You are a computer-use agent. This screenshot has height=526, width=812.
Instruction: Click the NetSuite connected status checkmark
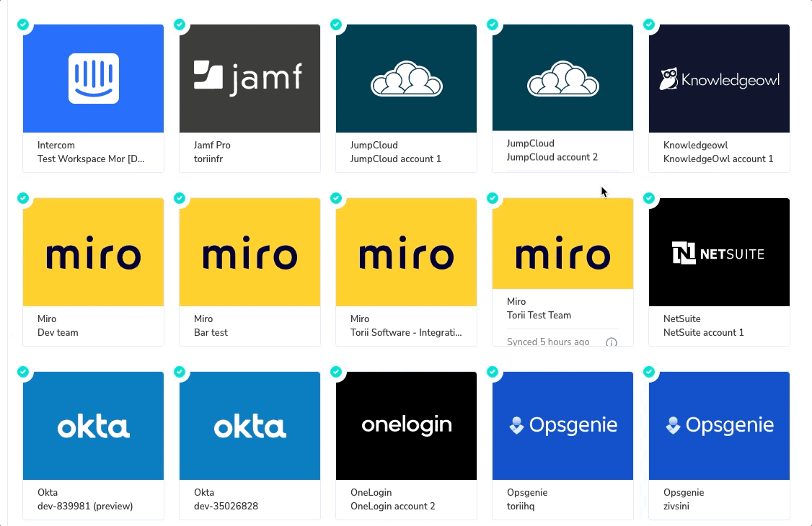(x=649, y=198)
